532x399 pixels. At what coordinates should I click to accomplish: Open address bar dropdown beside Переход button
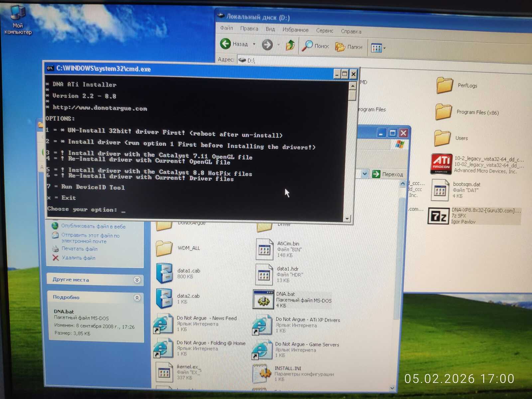click(365, 174)
